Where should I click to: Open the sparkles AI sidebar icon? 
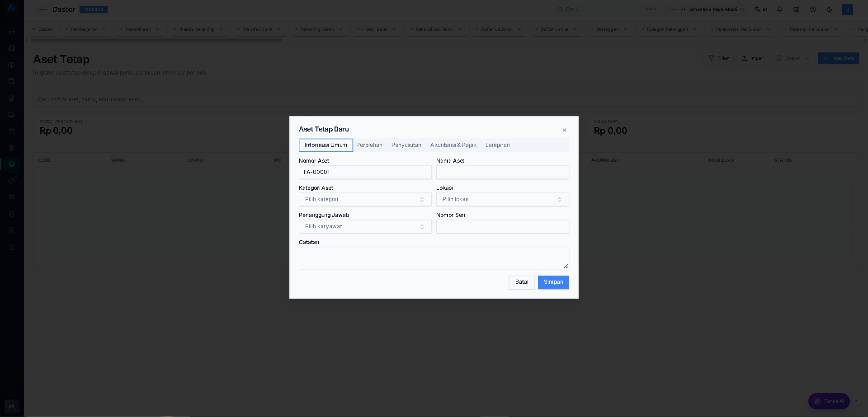click(12, 181)
